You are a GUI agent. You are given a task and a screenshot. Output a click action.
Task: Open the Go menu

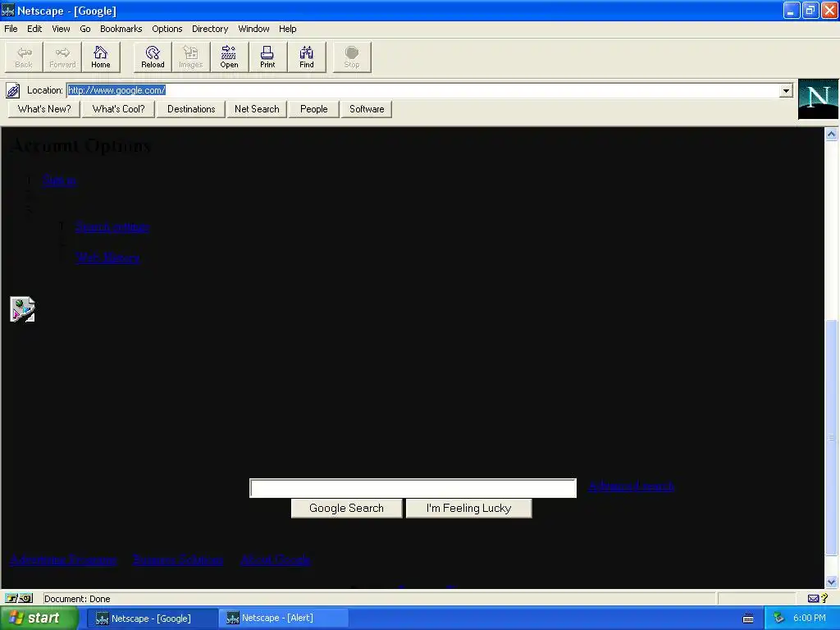tap(85, 29)
